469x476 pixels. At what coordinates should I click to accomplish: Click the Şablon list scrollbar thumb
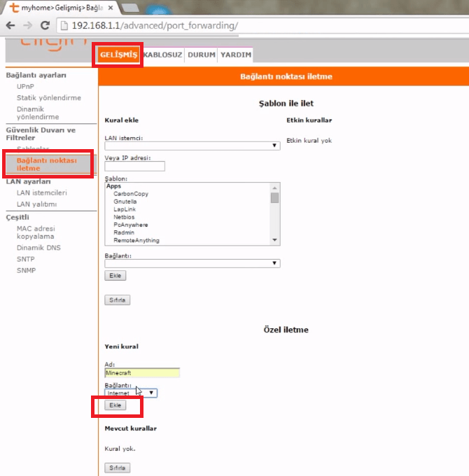274,198
